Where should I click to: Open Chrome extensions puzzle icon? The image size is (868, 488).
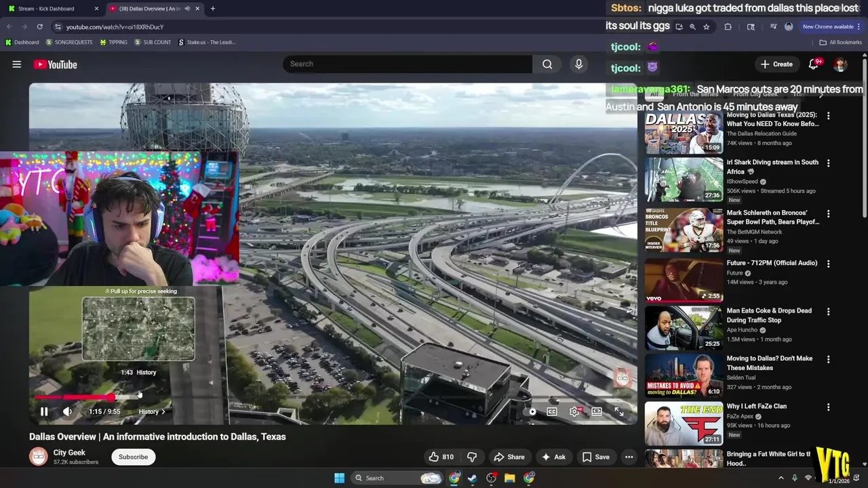pyautogui.click(x=728, y=26)
